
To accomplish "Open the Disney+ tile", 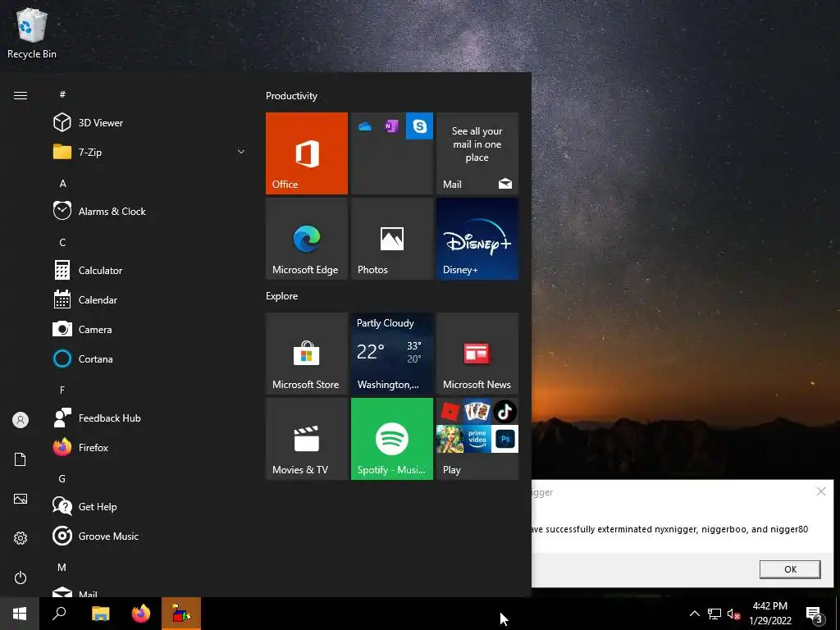I will 477,239.
